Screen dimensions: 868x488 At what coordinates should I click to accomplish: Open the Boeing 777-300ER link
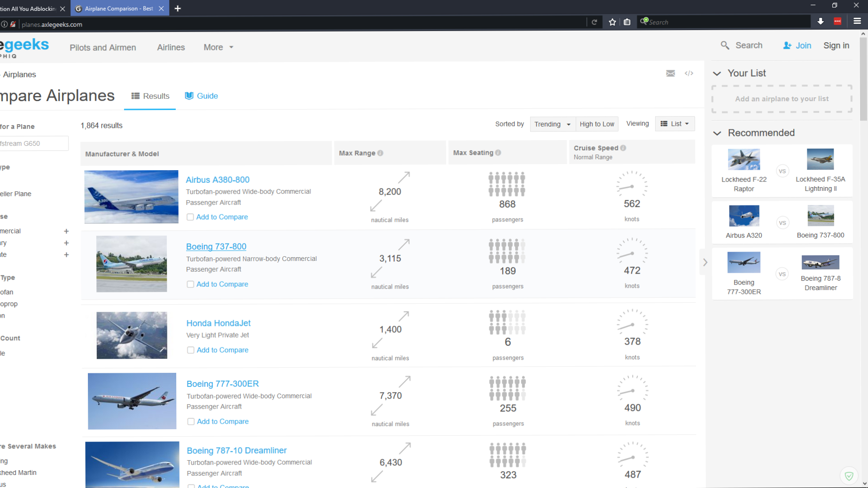[x=223, y=384]
